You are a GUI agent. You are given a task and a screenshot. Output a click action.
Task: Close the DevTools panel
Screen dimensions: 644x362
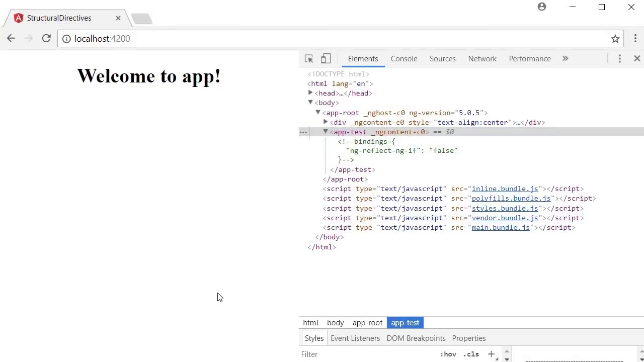point(637,59)
